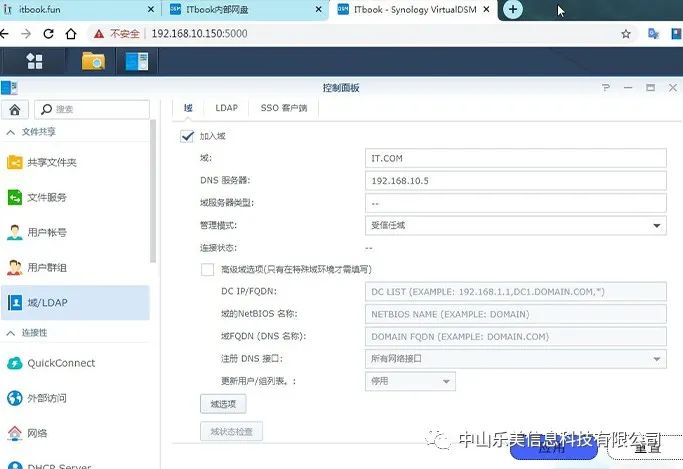Screen dimensions: 683x469
Task: Open User Group (用户群组) icon
Action: point(15,267)
